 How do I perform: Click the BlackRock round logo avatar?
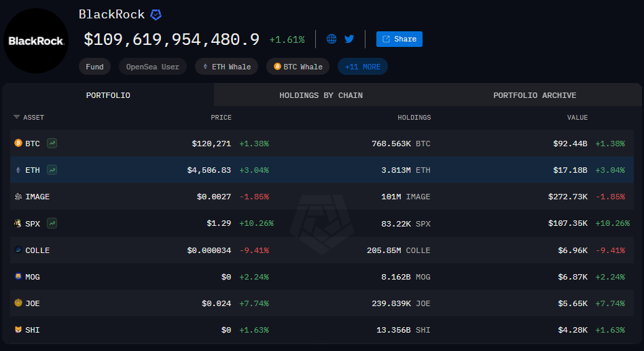pos(36,41)
